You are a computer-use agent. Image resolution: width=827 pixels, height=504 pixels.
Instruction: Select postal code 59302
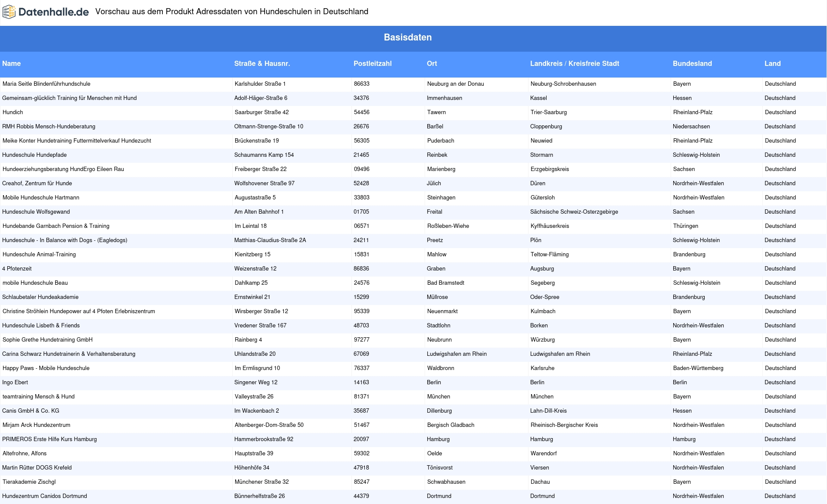(x=362, y=454)
